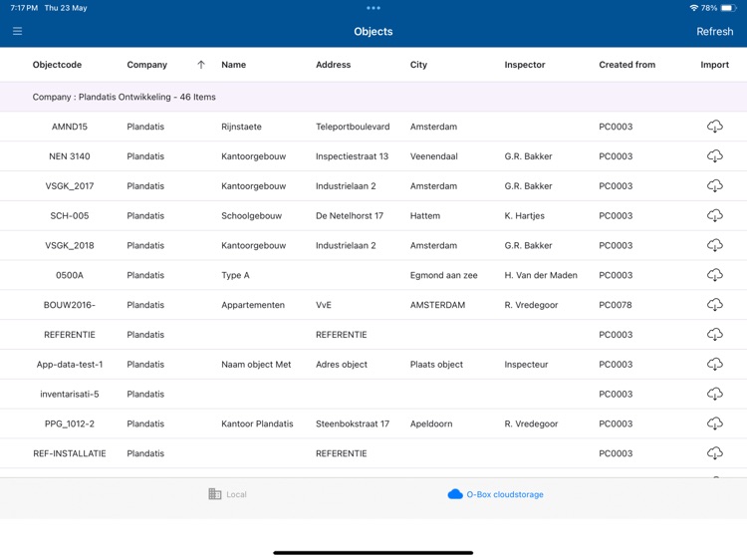Sort by Company column header
Image resolution: width=747 pixels, height=560 pixels.
[146, 65]
